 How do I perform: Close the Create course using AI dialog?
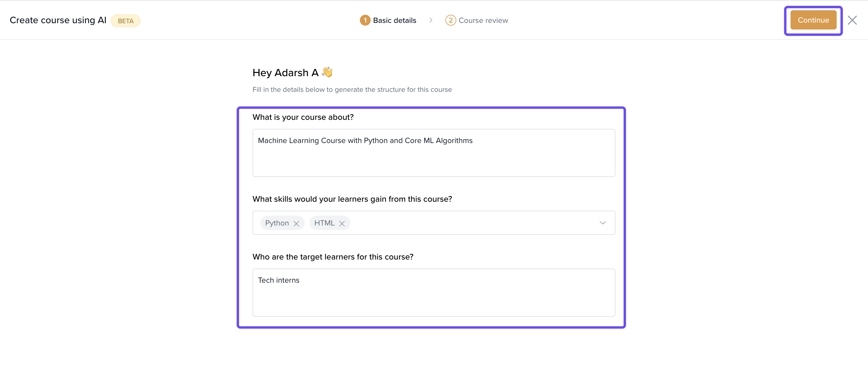tap(852, 20)
